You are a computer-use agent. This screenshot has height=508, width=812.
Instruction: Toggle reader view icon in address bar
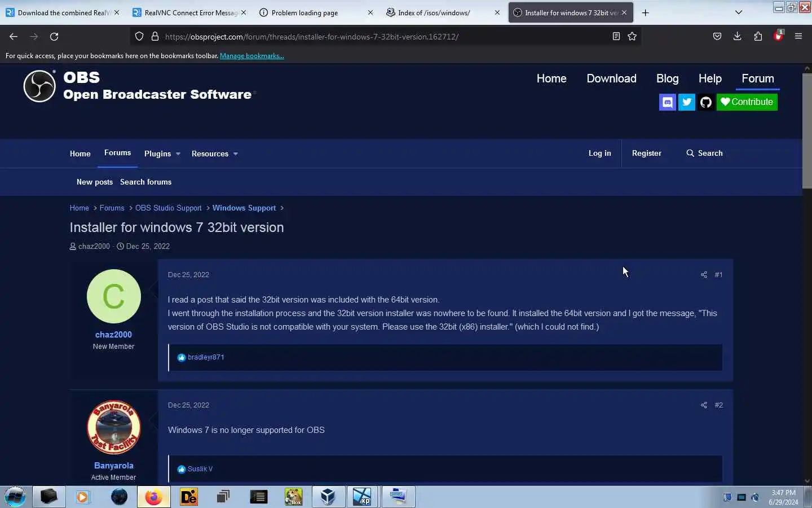pyautogui.click(x=616, y=36)
